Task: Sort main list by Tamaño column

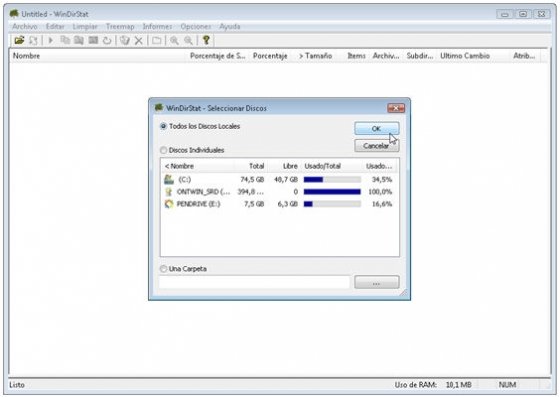Action: [x=315, y=56]
